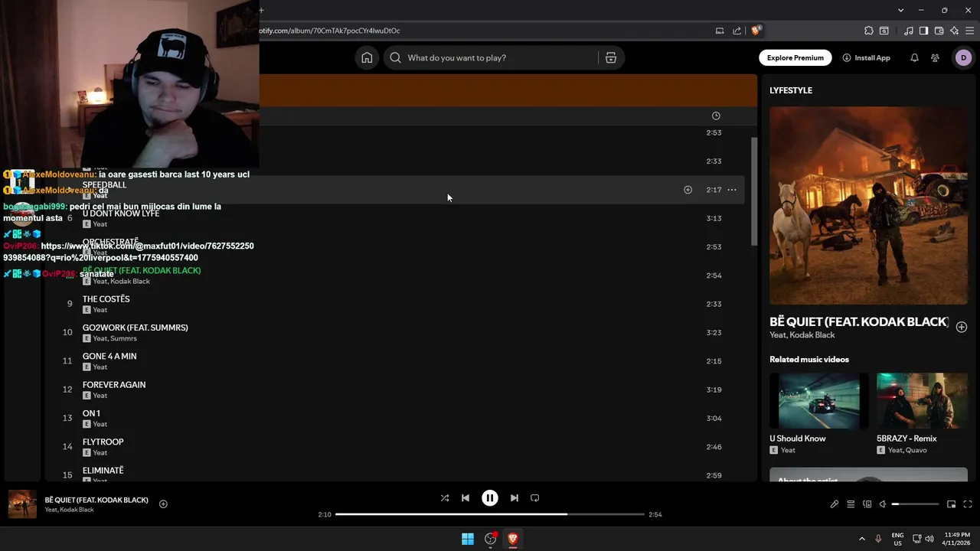Skip to next track
The height and width of the screenshot is (551, 980).
tap(514, 498)
